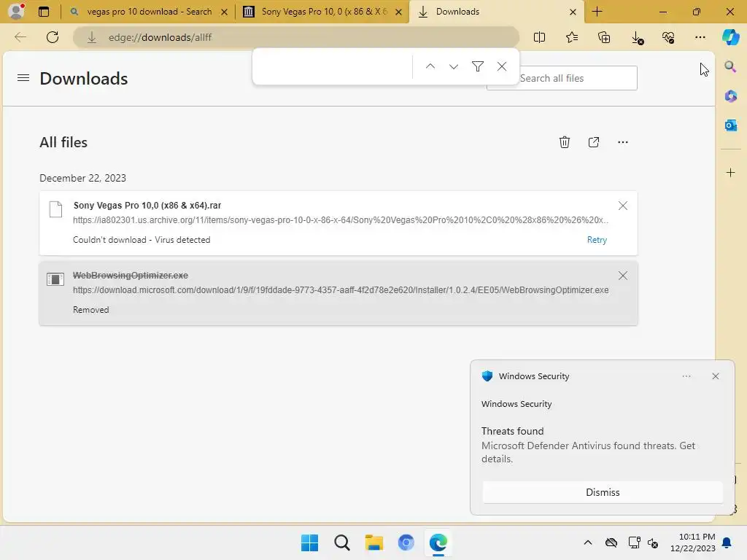Viewport: 747px width, 560px height.
Task: Delete all downloads with trash icon
Action: pos(565,142)
